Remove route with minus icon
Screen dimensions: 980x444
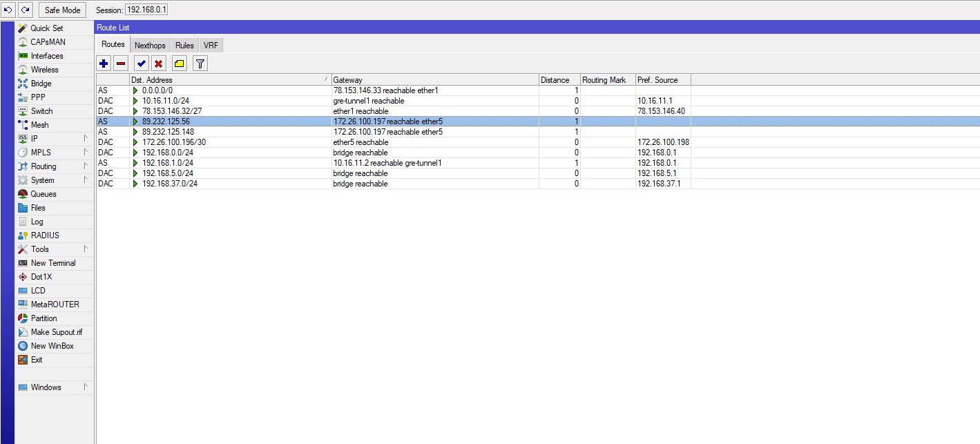coord(121,64)
